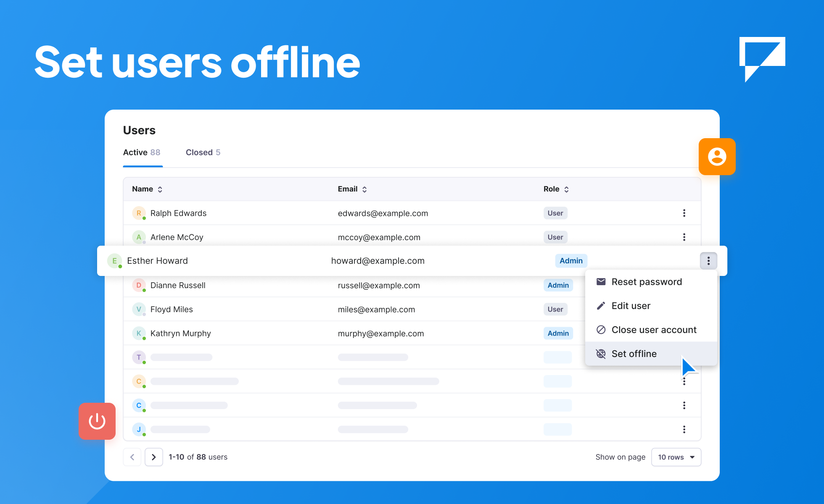The width and height of the screenshot is (824, 504).
Task: Sort the Role column
Action: pos(567,189)
